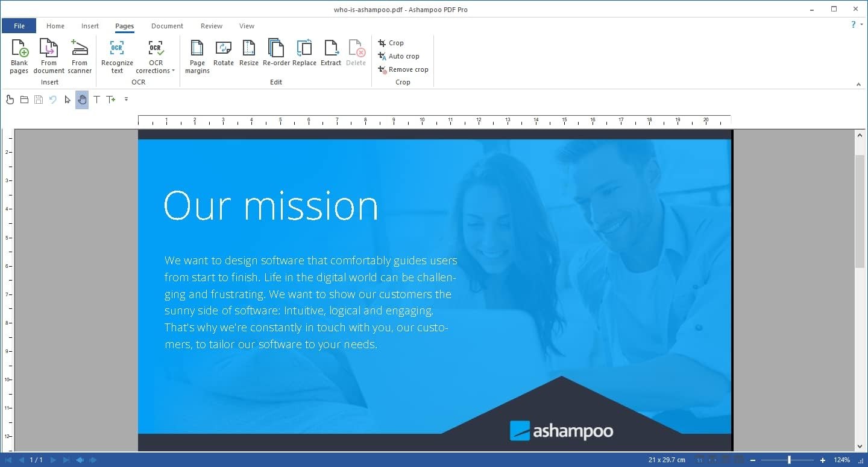Click the vertical scrollbar down arrow
This screenshot has height=467, width=868.
tap(860, 446)
